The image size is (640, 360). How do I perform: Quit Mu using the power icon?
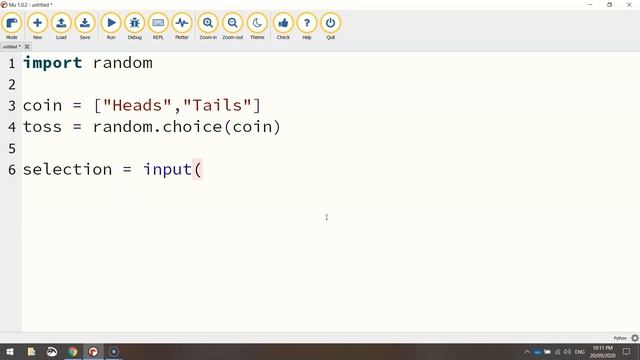[x=330, y=26]
